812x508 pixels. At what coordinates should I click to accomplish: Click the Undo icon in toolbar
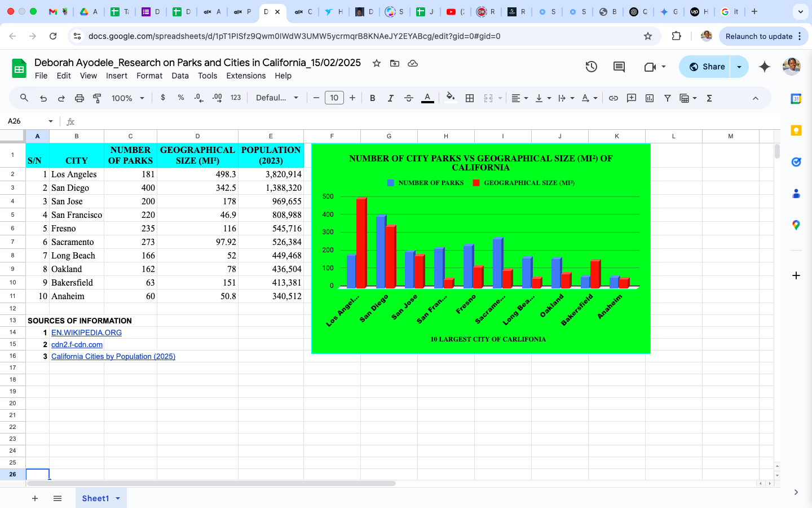pos(43,98)
